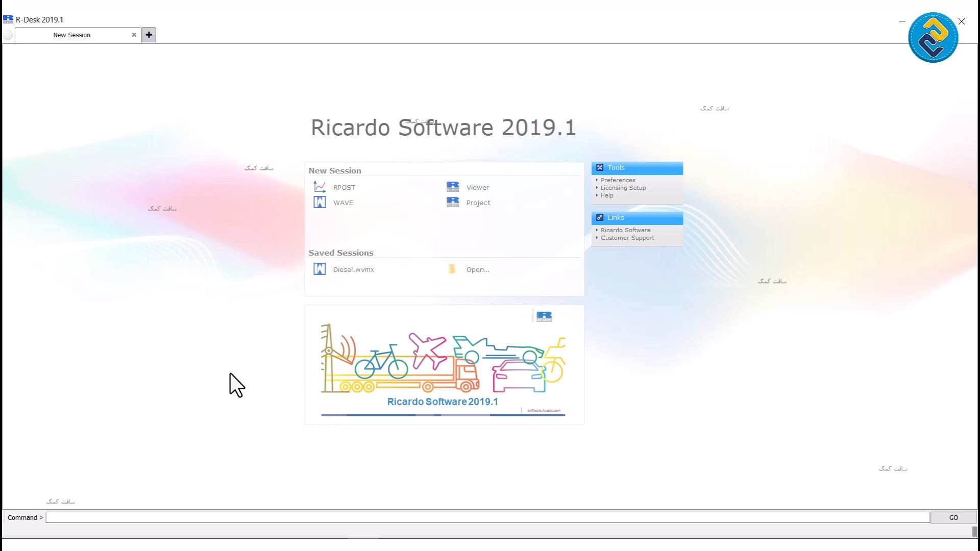Close the New Session tab
The width and height of the screenshot is (980, 551).
134,35
